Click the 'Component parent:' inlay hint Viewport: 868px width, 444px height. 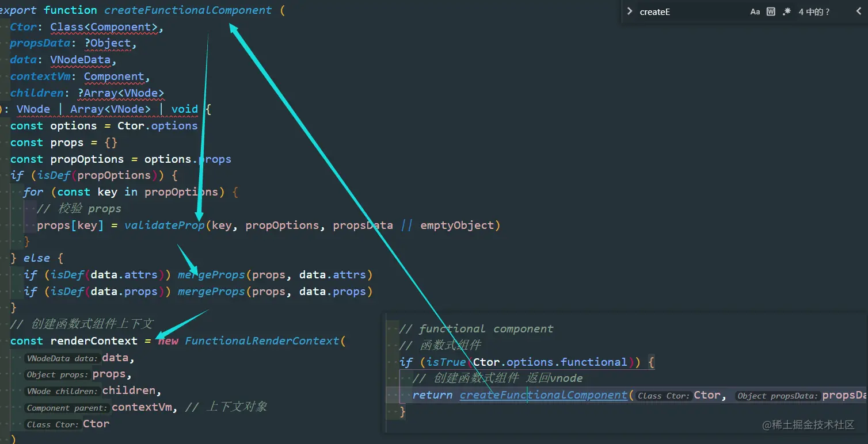click(x=67, y=408)
